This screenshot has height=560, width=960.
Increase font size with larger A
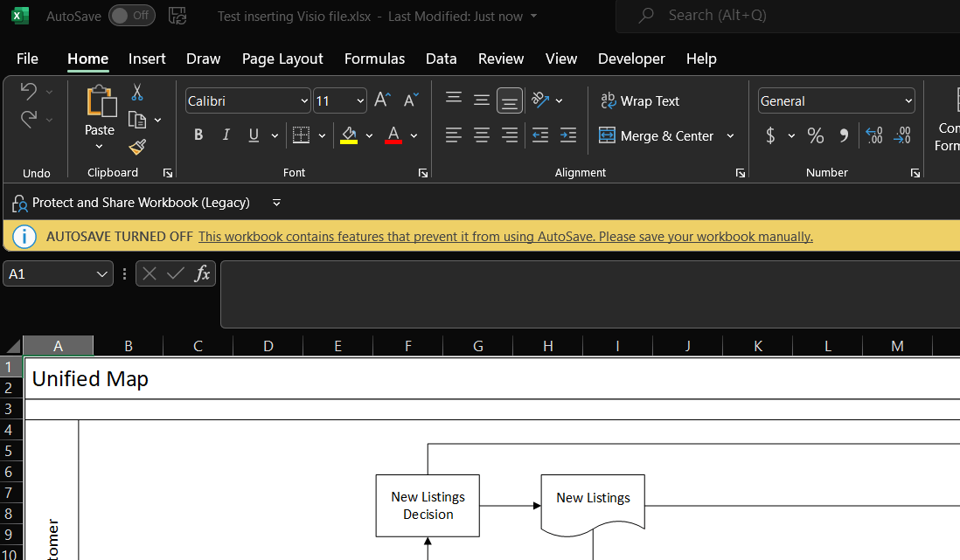(x=382, y=100)
